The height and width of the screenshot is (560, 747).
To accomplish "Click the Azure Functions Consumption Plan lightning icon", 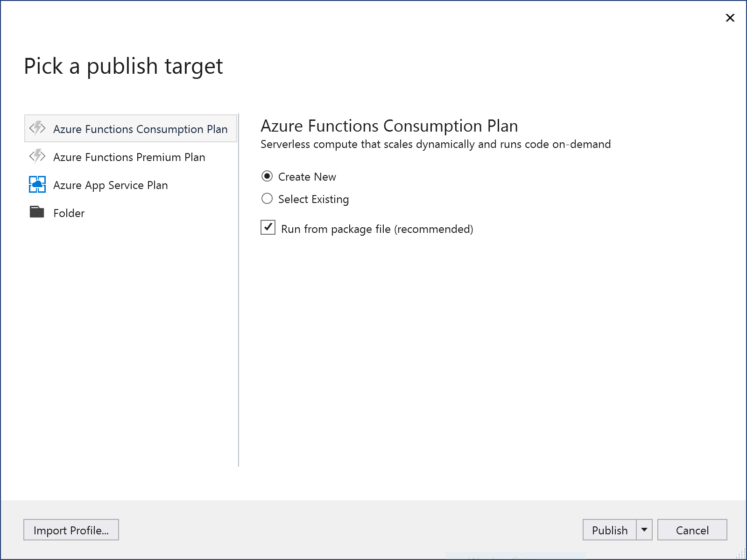I will (37, 128).
